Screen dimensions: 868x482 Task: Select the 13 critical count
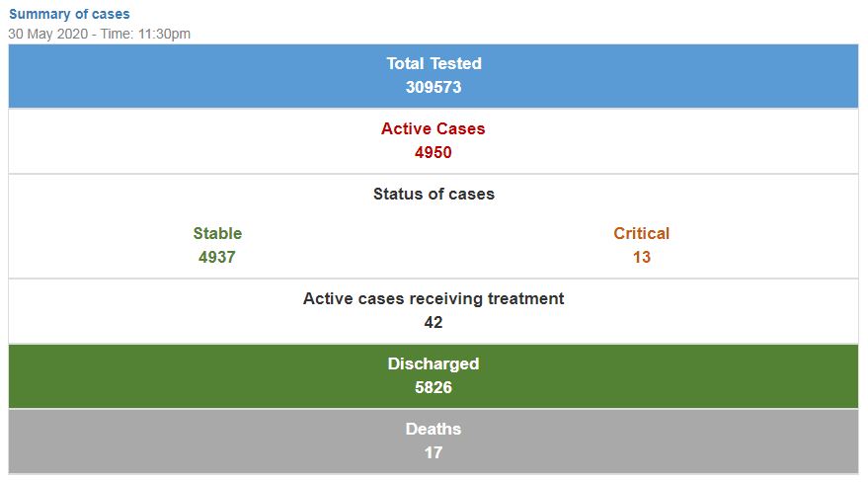click(642, 258)
